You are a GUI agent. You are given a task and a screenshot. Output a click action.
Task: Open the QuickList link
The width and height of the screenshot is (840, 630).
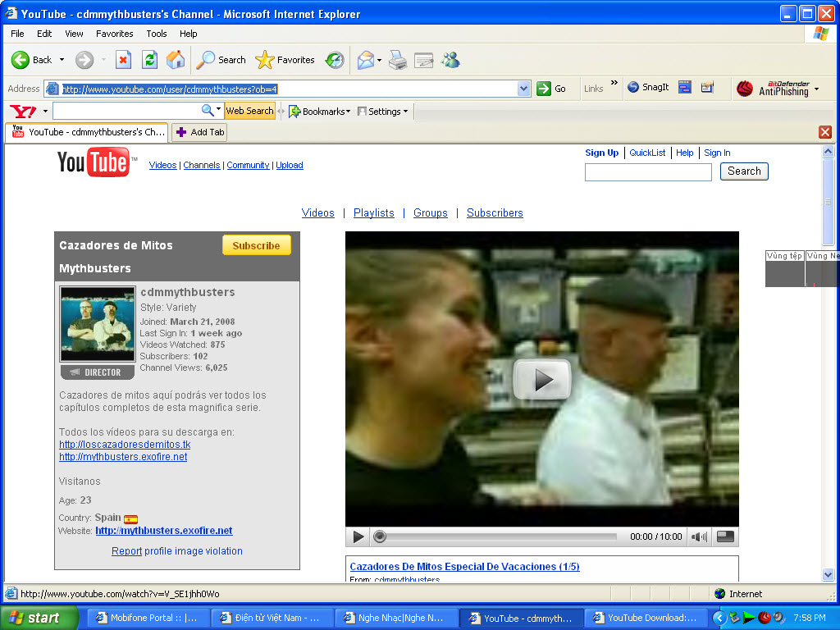click(x=647, y=153)
